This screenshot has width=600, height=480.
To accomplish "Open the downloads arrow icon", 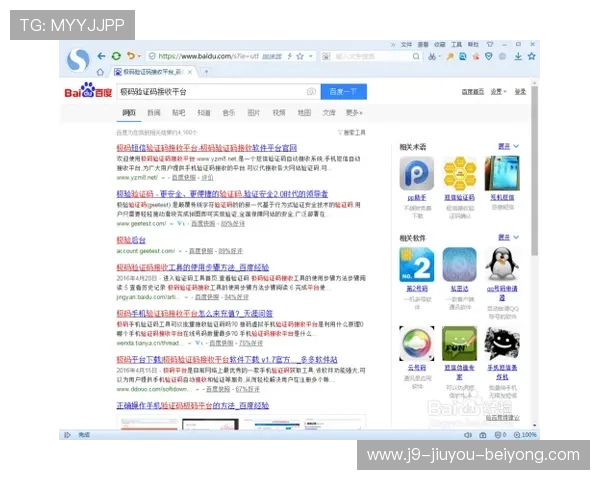I will point(518,57).
